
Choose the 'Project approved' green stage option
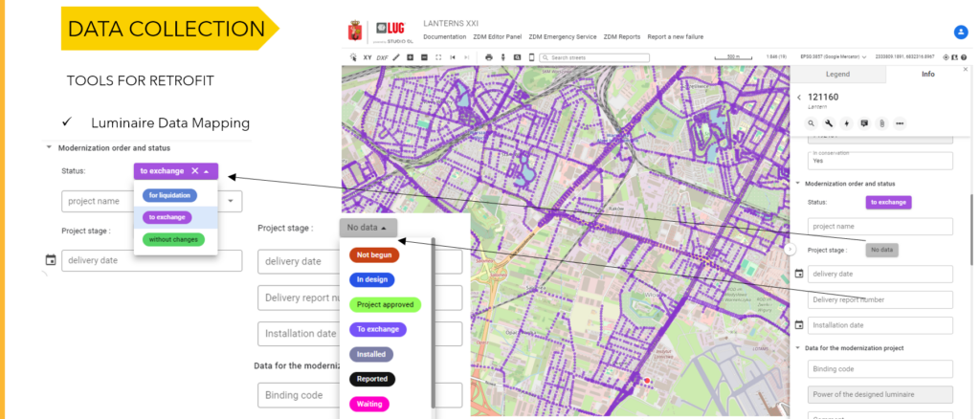[x=385, y=304]
